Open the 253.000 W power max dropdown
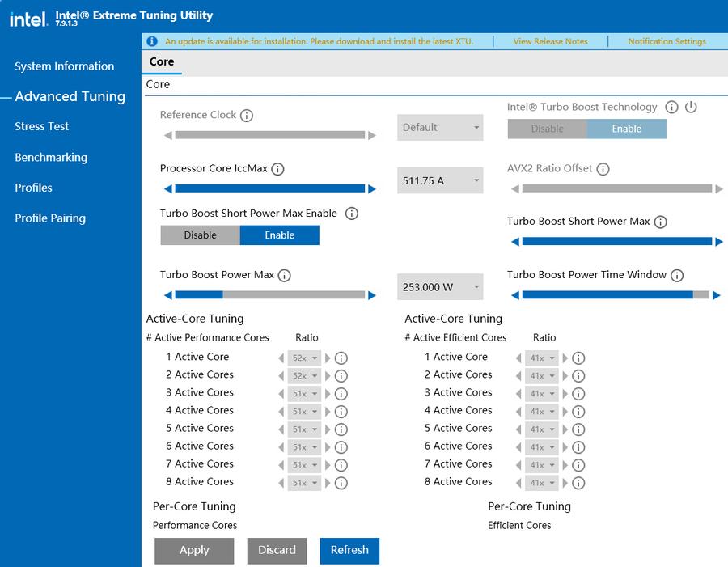Image resolution: width=728 pixels, height=567 pixels. (440, 287)
